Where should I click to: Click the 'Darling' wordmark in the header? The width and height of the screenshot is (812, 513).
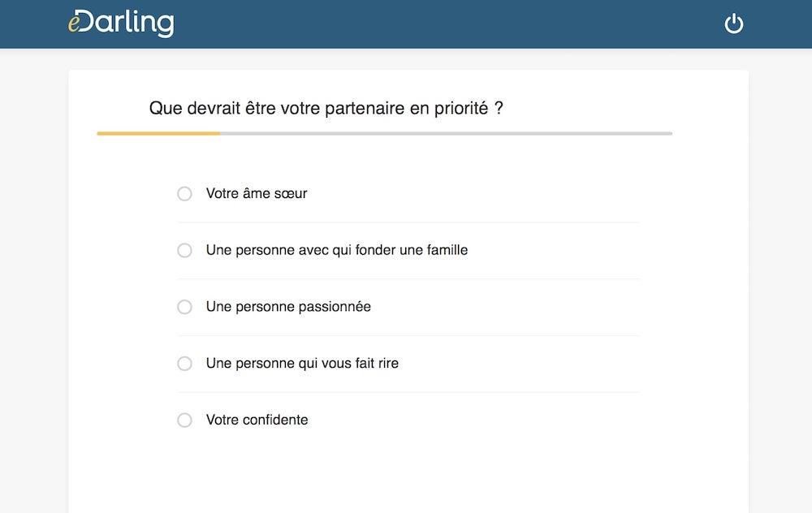(127, 24)
